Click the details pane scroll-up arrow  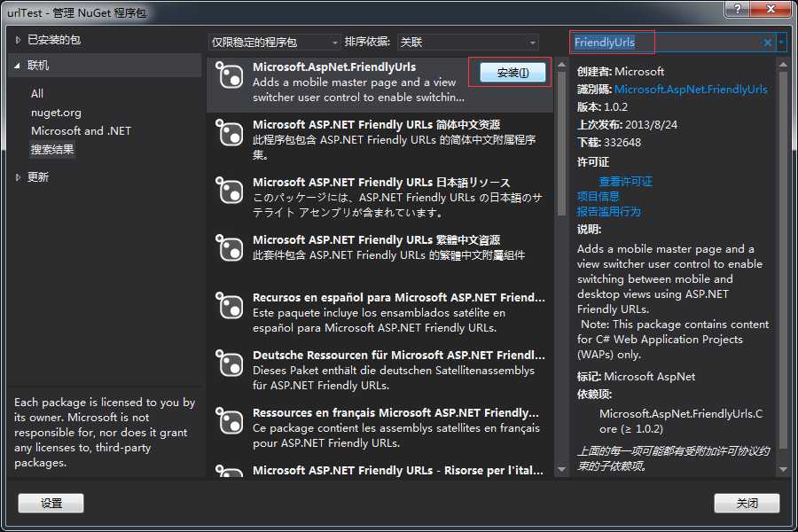pyautogui.click(x=783, y=65)
